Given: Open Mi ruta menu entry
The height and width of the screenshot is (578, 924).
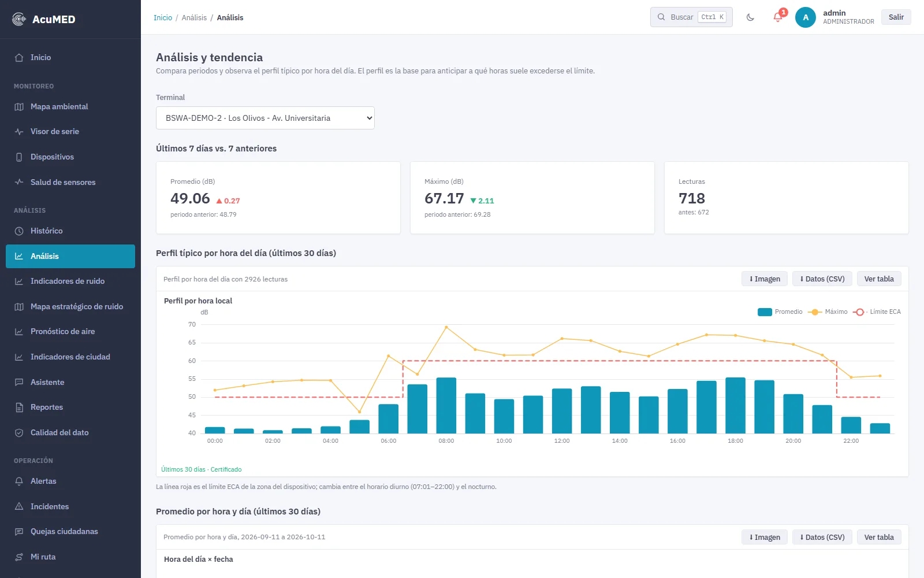Looking at the screenshot, I should (x=70, y=557).
